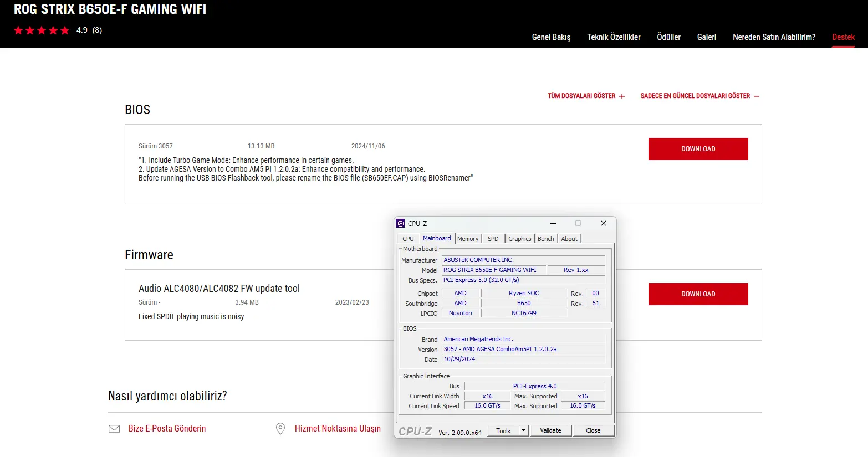Click the B650 southbridge field
This screenshot has height=457, width=868.
click(x=524, y=303)
